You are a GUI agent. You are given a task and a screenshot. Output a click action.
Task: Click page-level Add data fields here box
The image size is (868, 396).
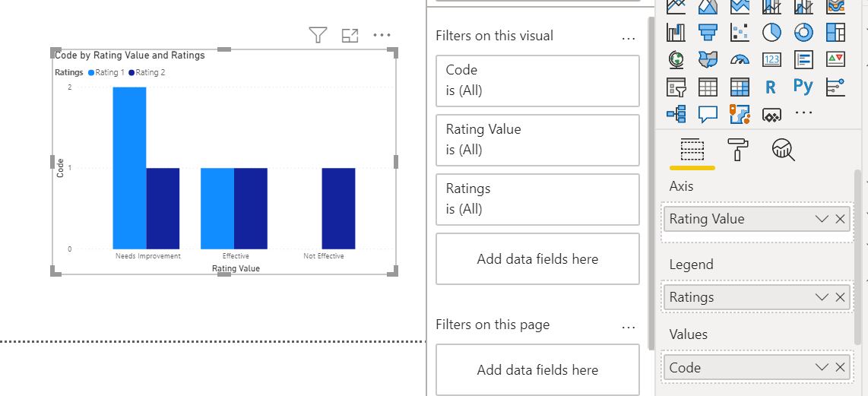[537, 369]
